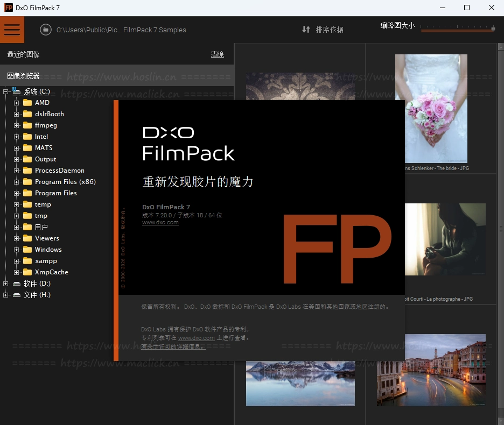
Task: Click the sort arrows icon
Action: (306, 30)
